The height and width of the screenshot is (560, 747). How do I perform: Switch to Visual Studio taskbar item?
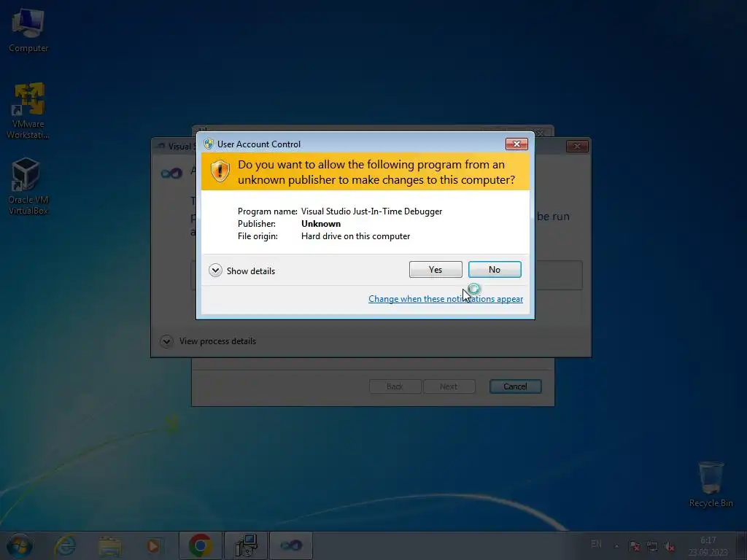pyautogui.click(x=291, y=545)
